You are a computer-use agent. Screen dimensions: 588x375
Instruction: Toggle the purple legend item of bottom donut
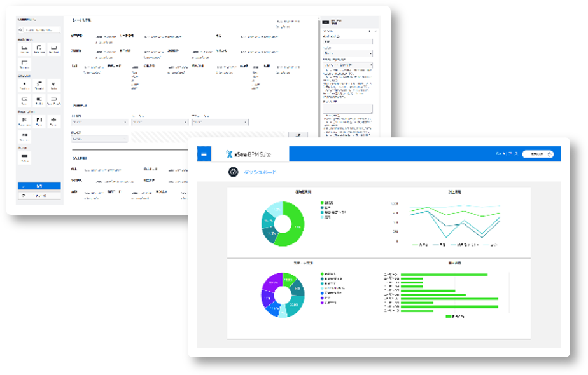click(322, 303)
